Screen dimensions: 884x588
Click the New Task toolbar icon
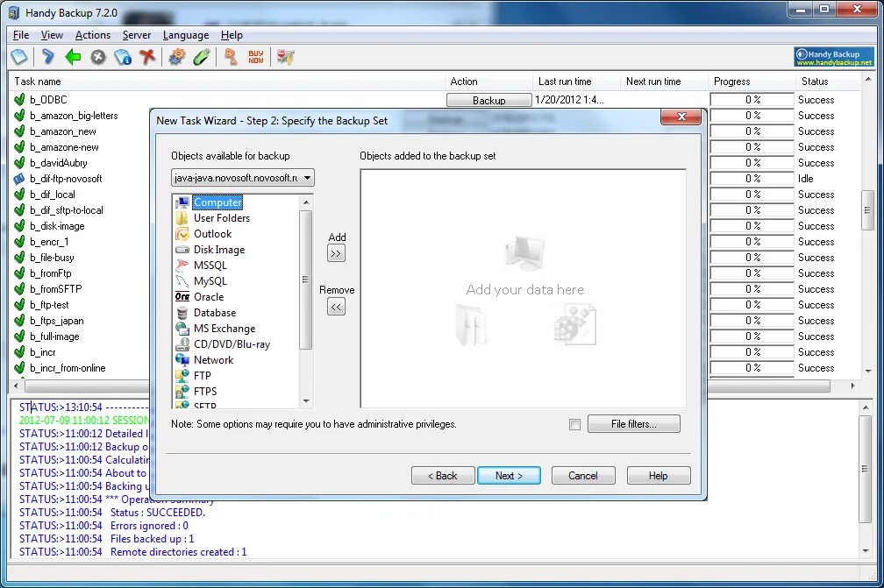coord(18,57)
